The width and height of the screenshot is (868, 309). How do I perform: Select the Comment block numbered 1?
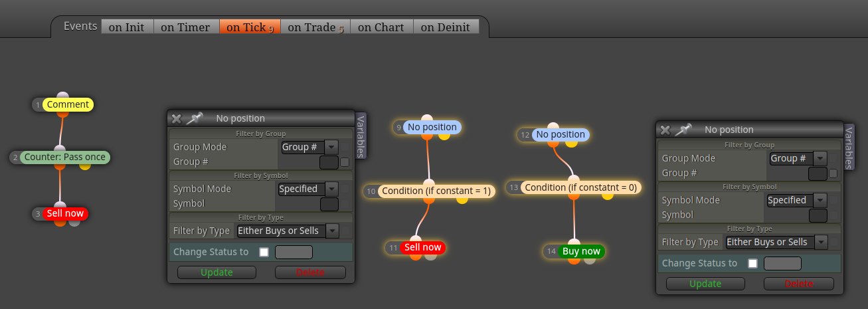click(68, 104)
